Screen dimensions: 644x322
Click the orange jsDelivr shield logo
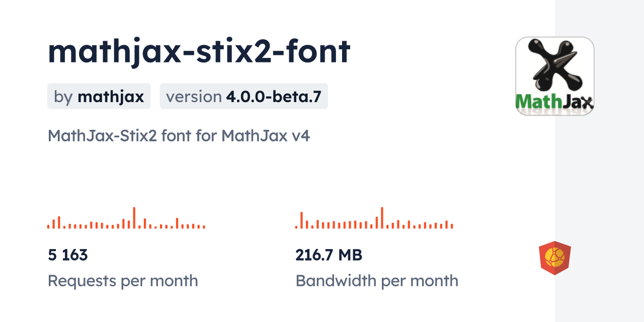pyautogui.click(x=554, y=258)
